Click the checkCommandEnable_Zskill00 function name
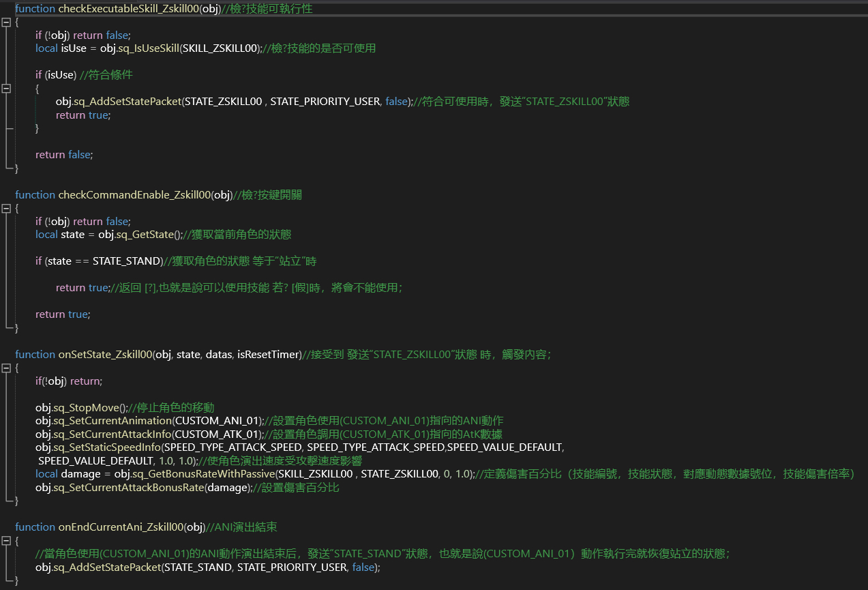 point(135,195)
